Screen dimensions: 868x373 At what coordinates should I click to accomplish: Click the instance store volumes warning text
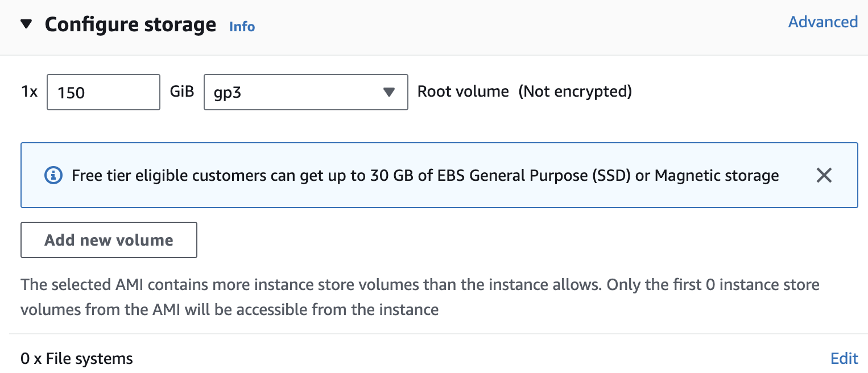tap(420, 297)
